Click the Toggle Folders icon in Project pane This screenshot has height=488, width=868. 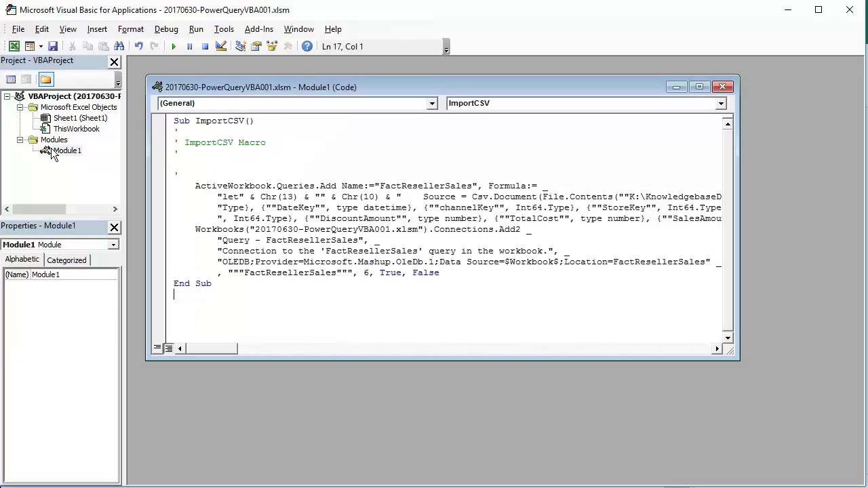coord(45,79)
